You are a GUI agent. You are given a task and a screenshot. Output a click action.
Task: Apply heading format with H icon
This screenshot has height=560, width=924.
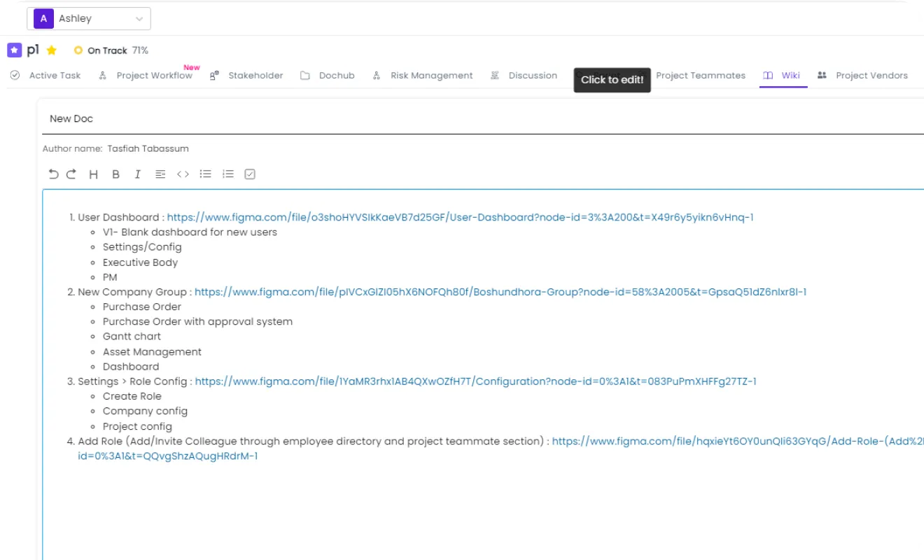point(93,174)
